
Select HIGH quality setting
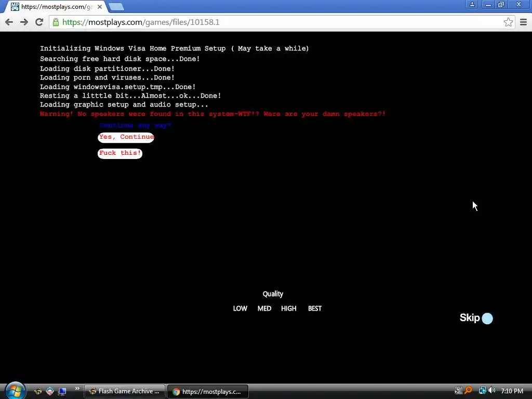[x=289, y=309]
